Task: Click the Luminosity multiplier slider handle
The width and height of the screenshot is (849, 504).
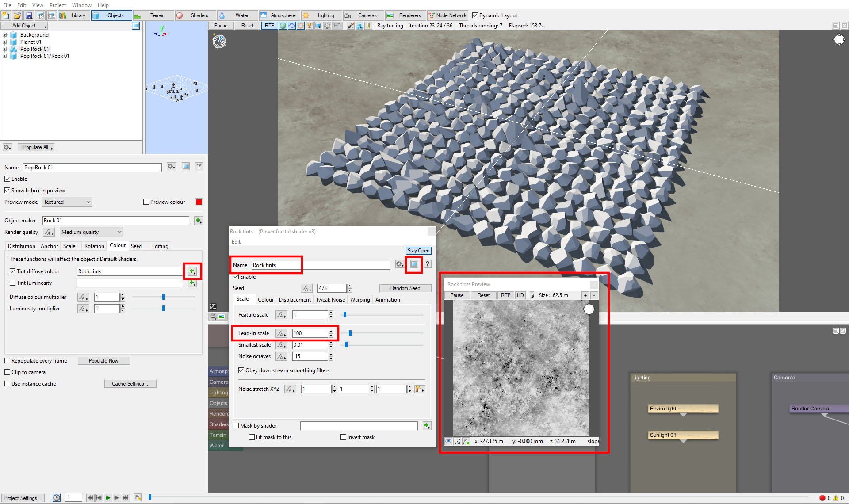Action: click(164, 309)
